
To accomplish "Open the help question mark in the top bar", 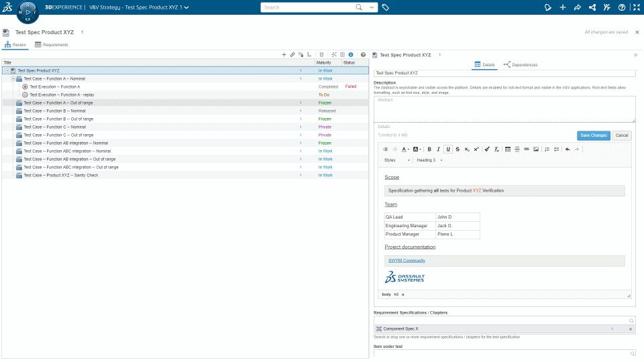I will (x=621, y=7).
